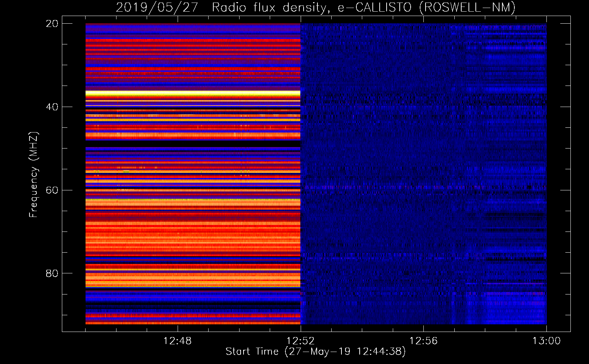The image size is (589, 364).
Task: Click the 'Start Time (27-May-19 12:44:38)' label
Action: point(316,352)
